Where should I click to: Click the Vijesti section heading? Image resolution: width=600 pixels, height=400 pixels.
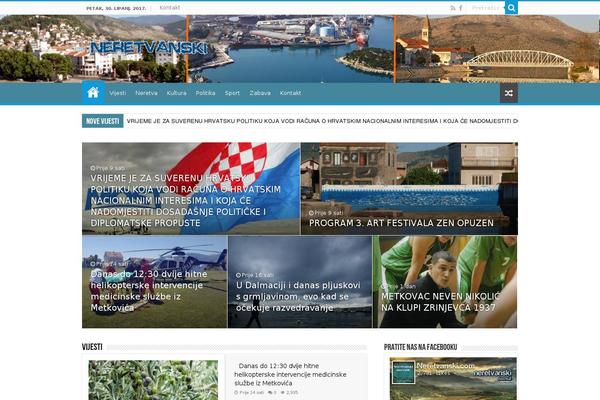[92, 347]
